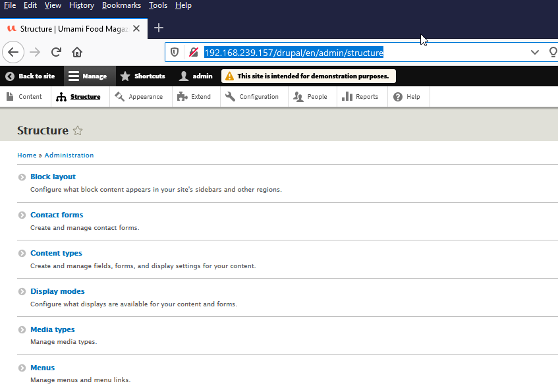Click the insecure connection padlock icon
The image size is (558, 392).
(x=193, y=52)
